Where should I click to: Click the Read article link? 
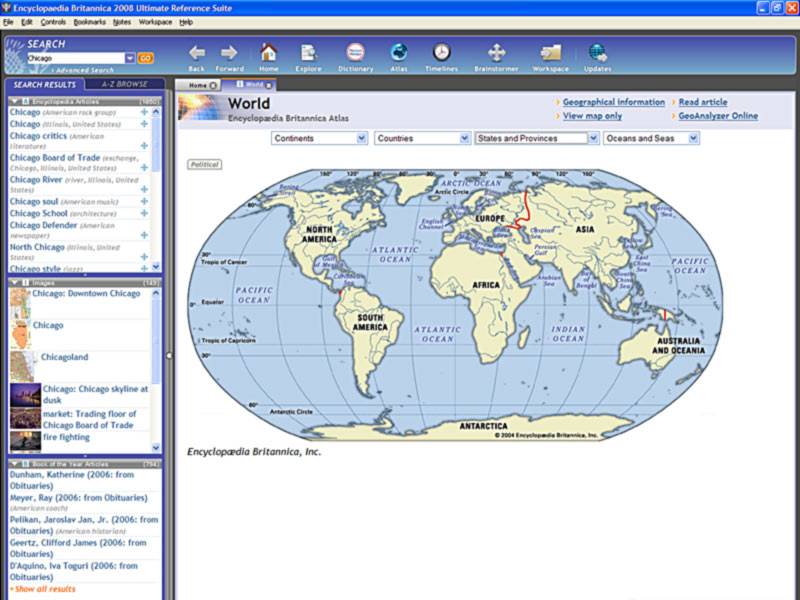pos(703,102)
